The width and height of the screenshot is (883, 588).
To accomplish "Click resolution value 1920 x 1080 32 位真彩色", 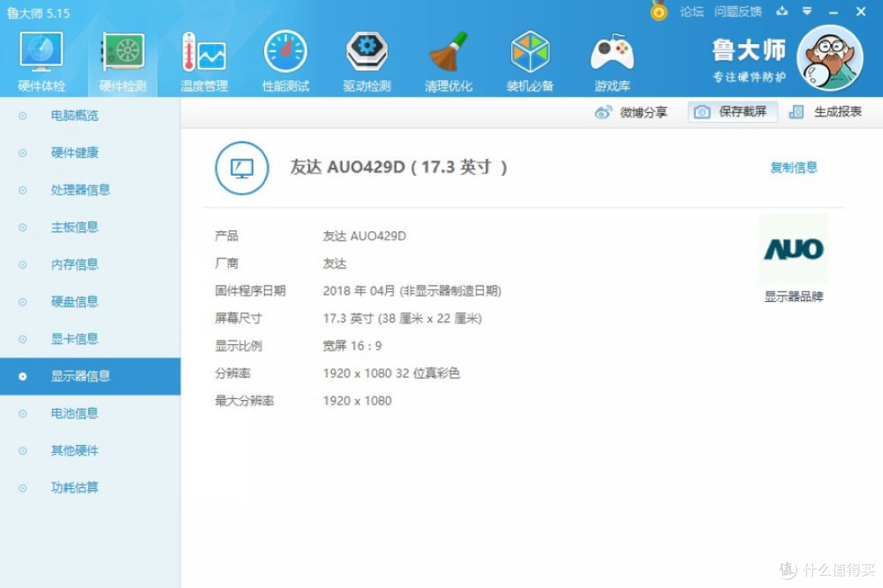I will point(392,374).
